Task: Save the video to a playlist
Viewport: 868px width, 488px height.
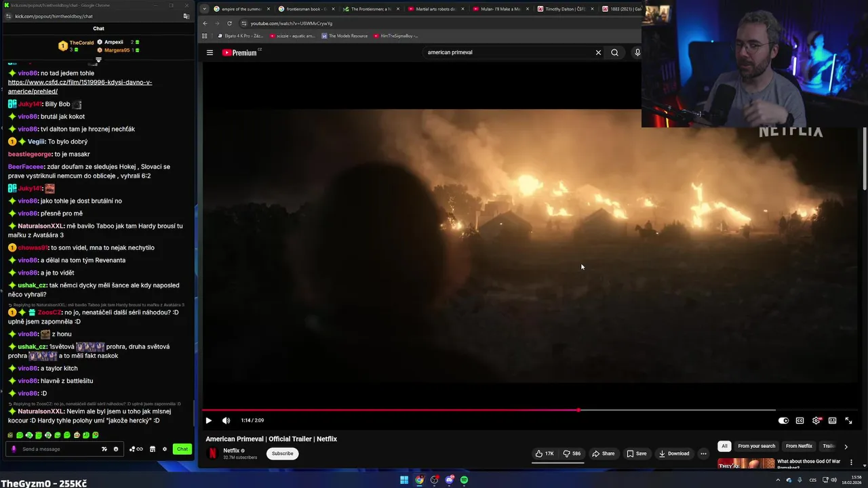Action: (636, 453)
